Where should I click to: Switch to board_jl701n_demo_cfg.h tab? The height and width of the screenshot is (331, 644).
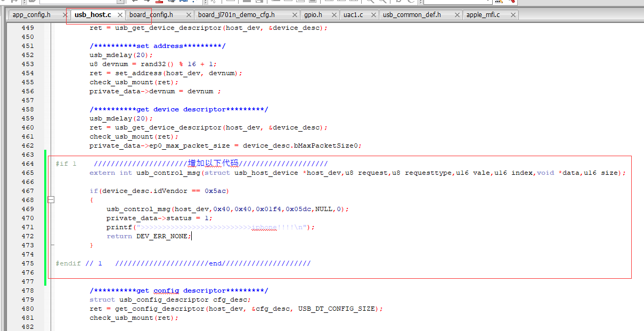tap(237, 15)
